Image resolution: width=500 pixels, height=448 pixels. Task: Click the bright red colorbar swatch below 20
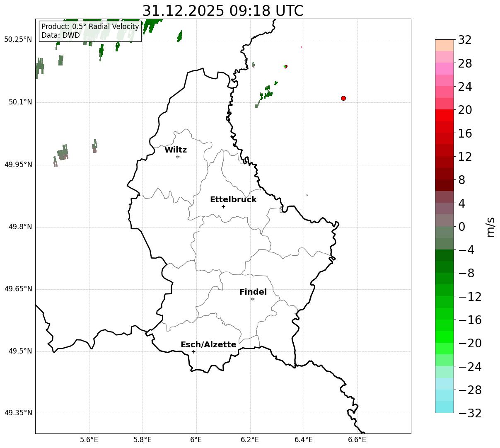coord(444,115)
